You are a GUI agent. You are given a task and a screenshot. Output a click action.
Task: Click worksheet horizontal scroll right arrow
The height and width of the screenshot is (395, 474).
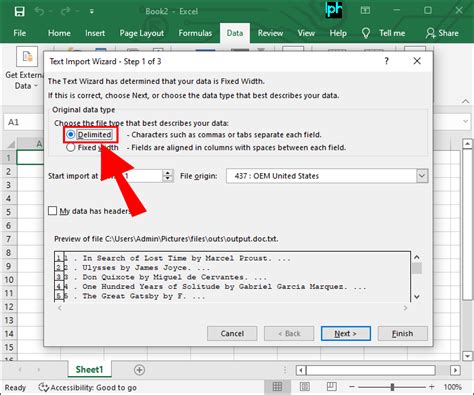pyautogui.click(x=455, y=370)
